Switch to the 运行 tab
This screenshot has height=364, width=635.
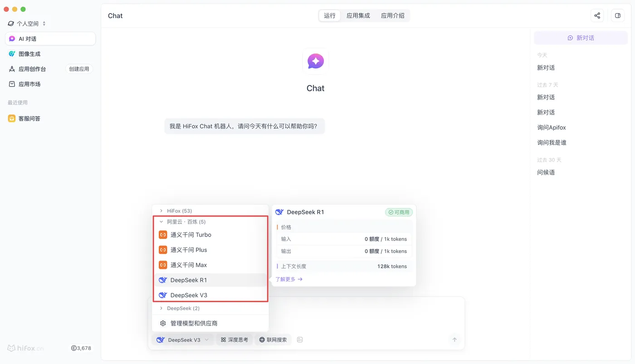tap(330, 15)
